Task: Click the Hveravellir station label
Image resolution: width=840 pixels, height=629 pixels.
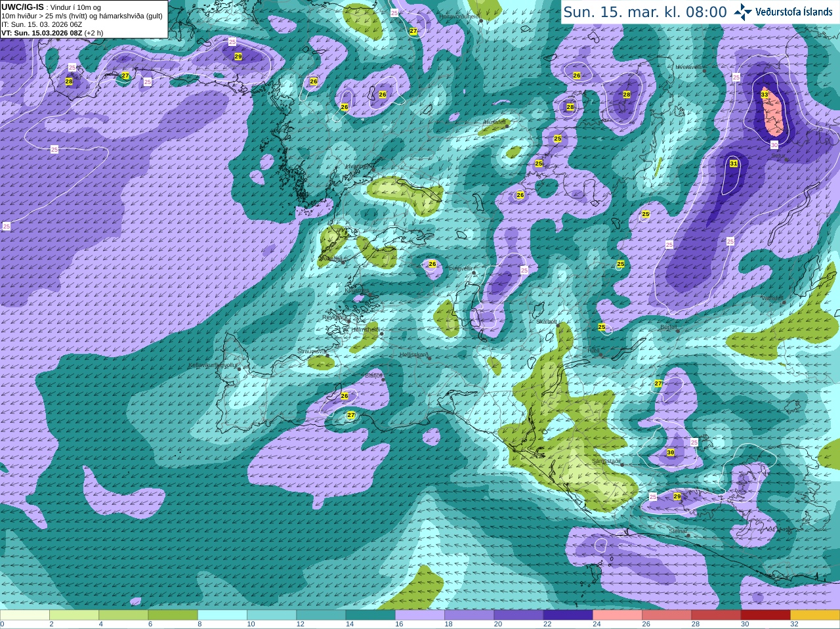Action: click(x=690, y=67)
